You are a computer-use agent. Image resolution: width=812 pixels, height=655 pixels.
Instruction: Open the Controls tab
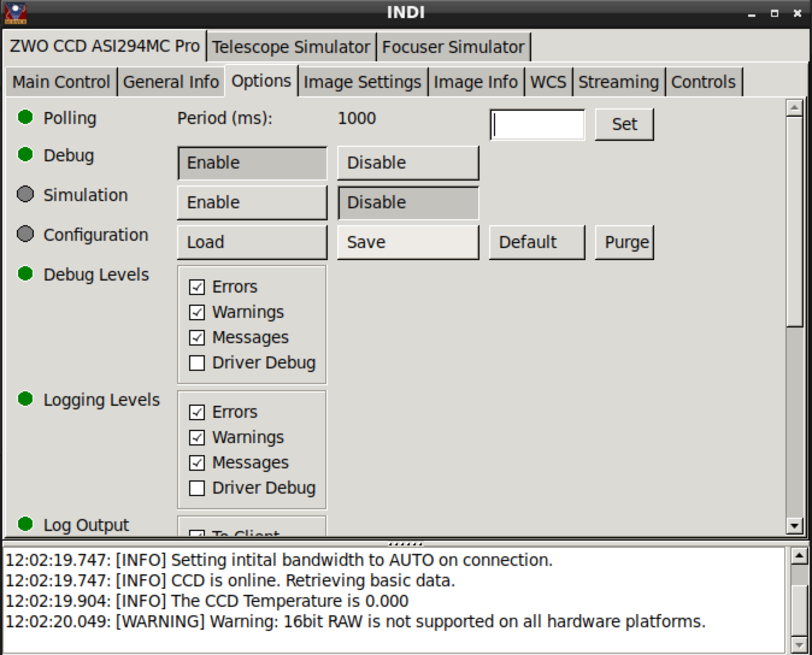point(704,82)
